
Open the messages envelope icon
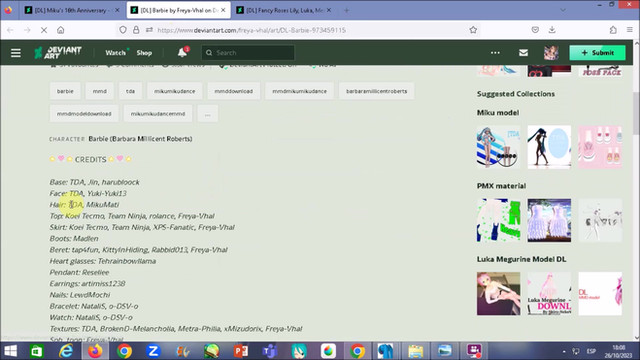(523, 53)
